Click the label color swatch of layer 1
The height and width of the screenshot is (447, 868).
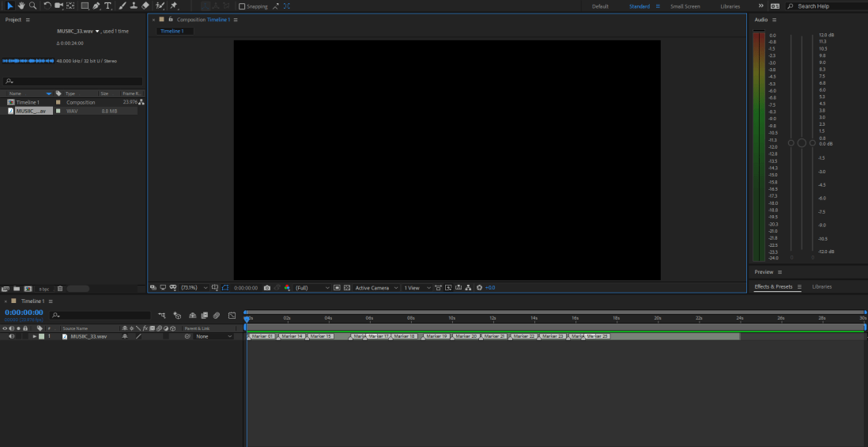pyautogui.click(x=42, y=336)
